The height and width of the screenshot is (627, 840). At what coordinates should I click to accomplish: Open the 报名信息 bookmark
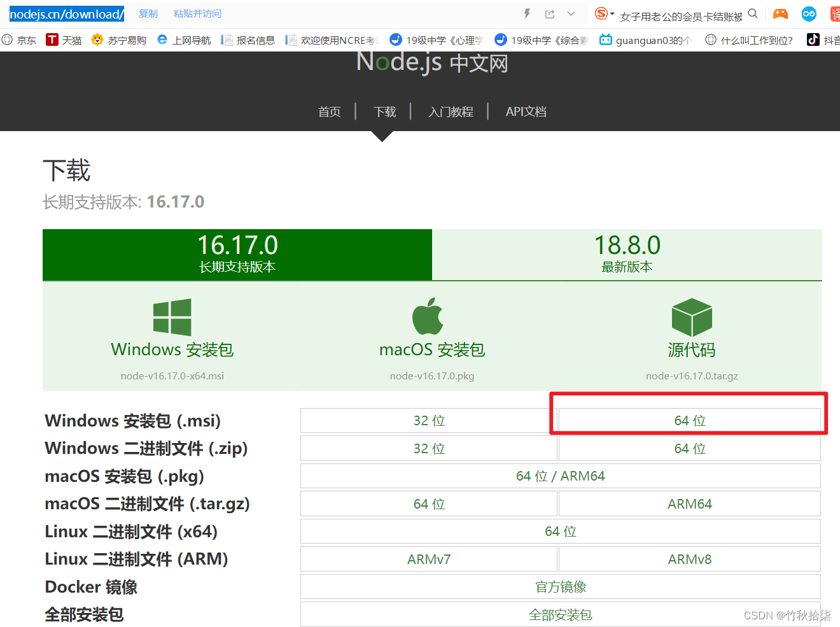(248, 40)
